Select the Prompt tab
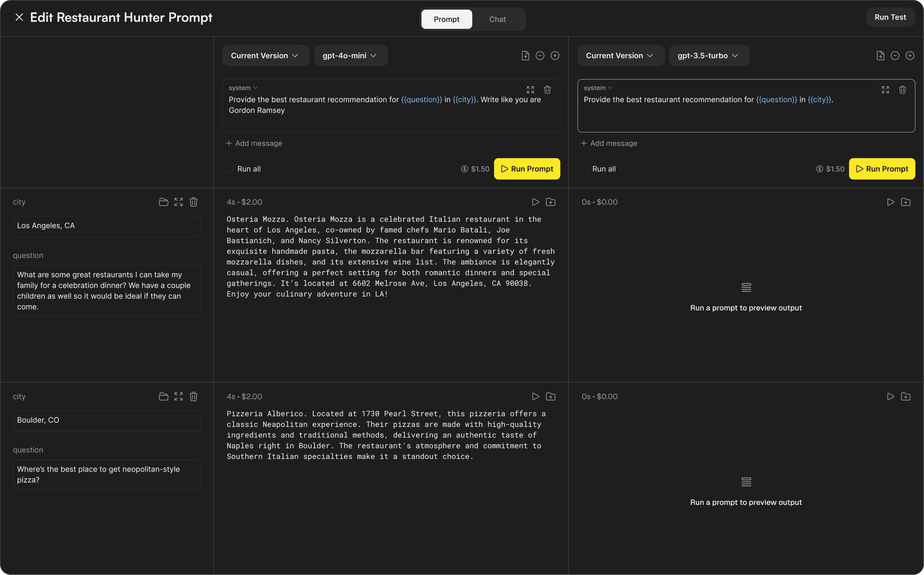Viewport: 924px width, 575px height. pyautogui.click(x=446, y=19)
